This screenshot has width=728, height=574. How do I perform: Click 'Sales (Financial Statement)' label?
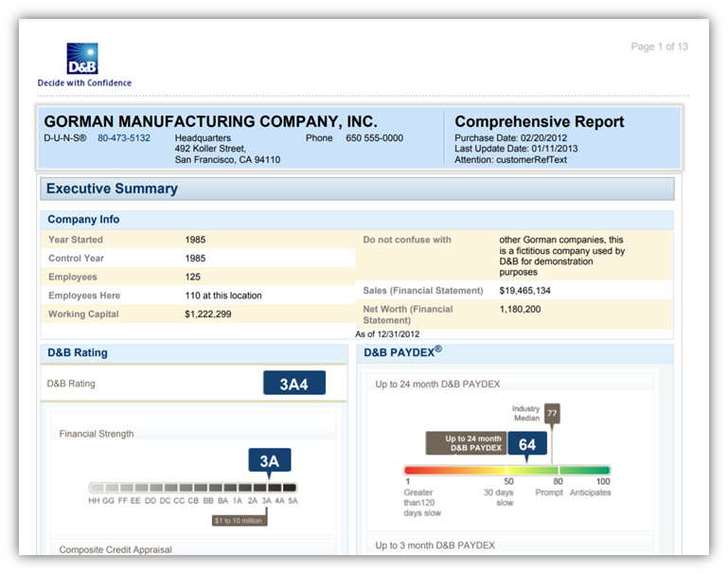coord(423,291)
